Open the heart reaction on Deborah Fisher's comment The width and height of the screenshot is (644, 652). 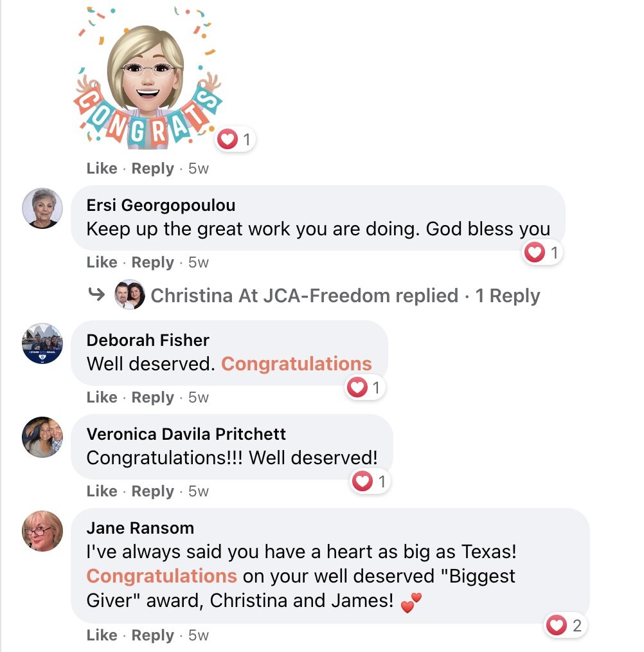click(365, 388)
